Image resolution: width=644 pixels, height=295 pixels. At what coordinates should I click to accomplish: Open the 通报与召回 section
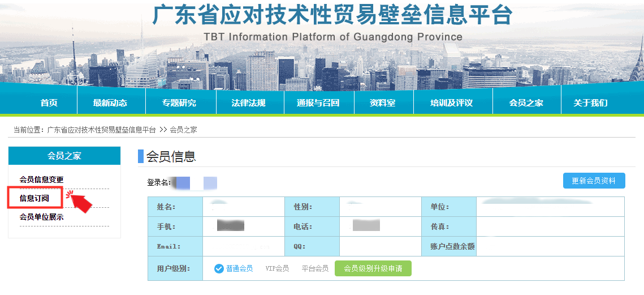click(318, 103)
